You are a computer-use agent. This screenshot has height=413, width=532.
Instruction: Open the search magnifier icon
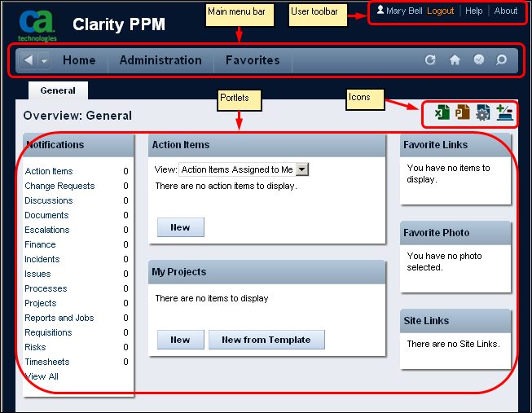pos(501,60)
